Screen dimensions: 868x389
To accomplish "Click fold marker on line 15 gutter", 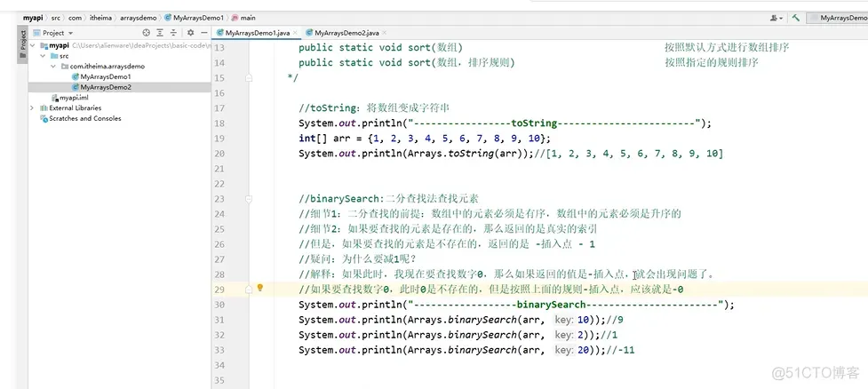I will coord(249,78).
